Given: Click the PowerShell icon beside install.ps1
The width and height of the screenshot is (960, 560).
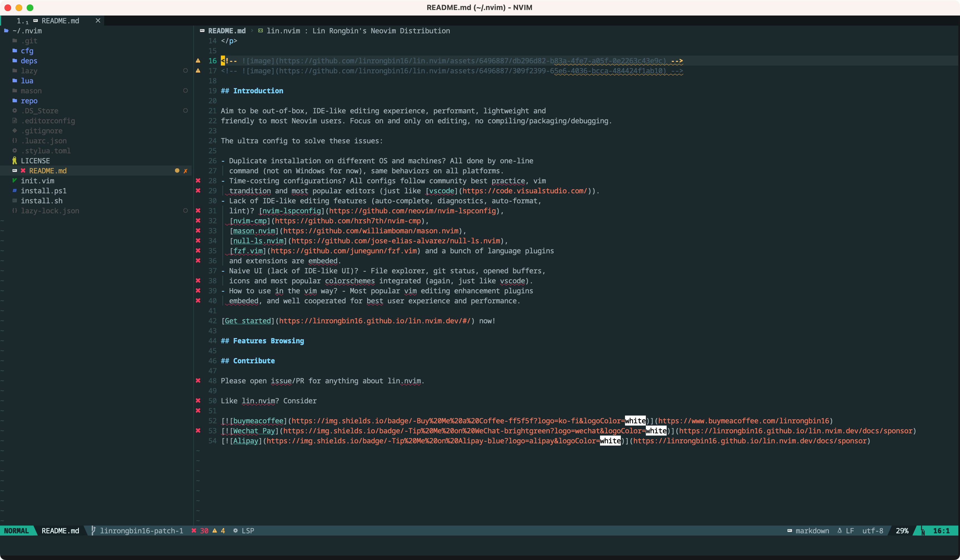Looking at the screenshot, I should [x=15, y=191].
